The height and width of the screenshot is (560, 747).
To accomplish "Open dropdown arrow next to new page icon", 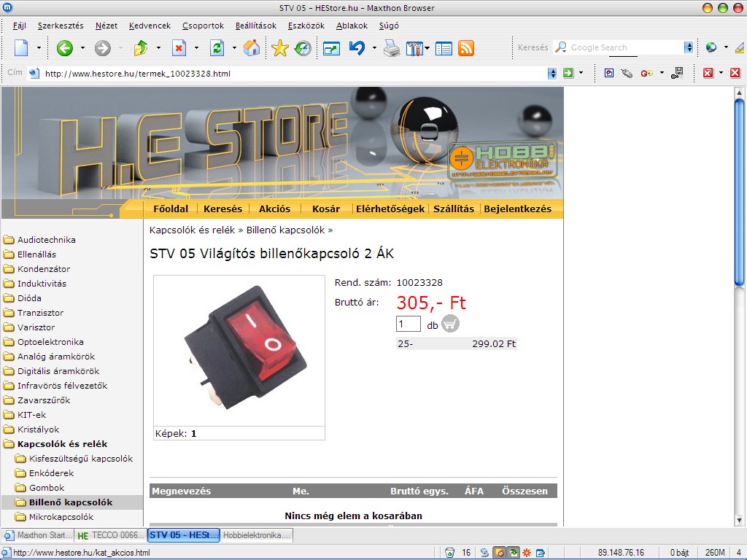I will (39, 48).
